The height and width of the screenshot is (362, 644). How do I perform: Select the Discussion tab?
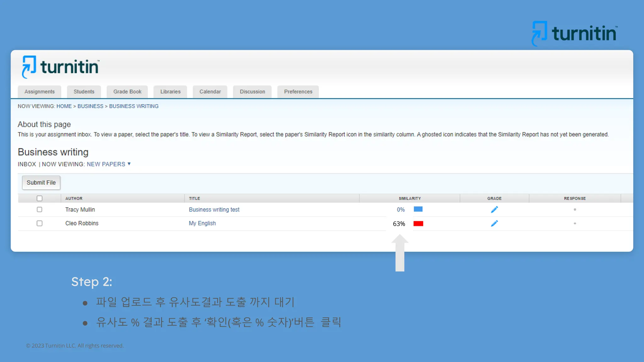pyautogui.click(x=253, y=92)
